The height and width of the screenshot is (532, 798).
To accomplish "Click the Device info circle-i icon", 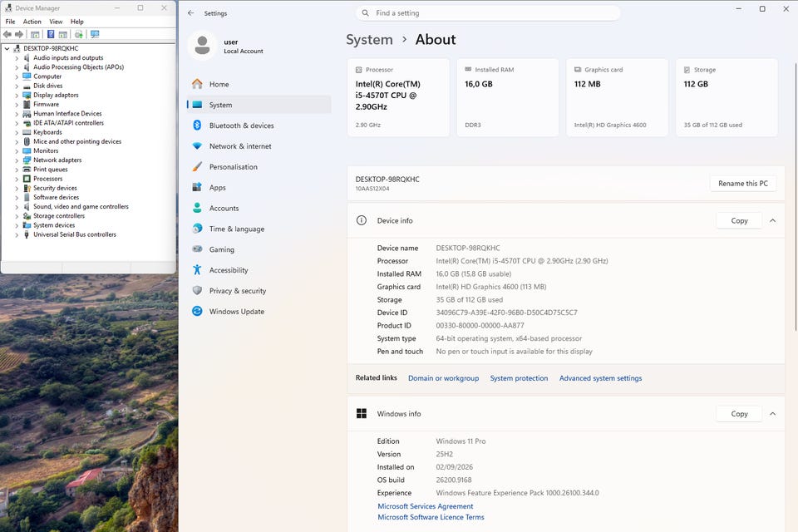I will click(x=362, y=220).
